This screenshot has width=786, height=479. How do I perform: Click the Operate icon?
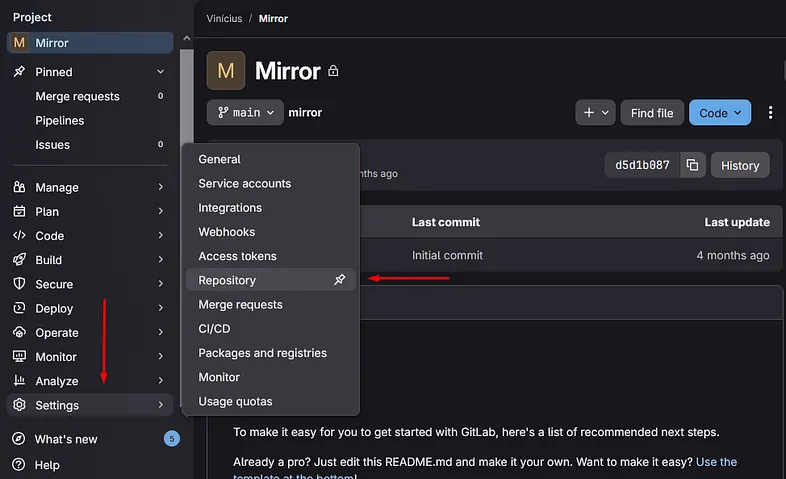click(19, 332)
